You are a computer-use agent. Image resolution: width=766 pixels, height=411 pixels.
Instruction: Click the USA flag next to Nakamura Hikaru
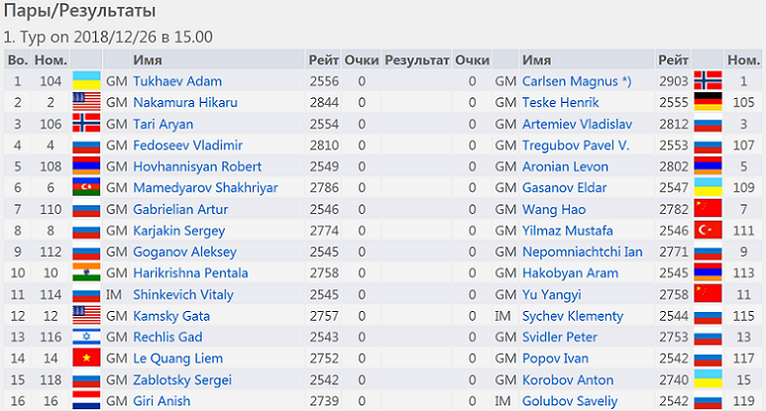pyautogui.click(x=86, y=102)
